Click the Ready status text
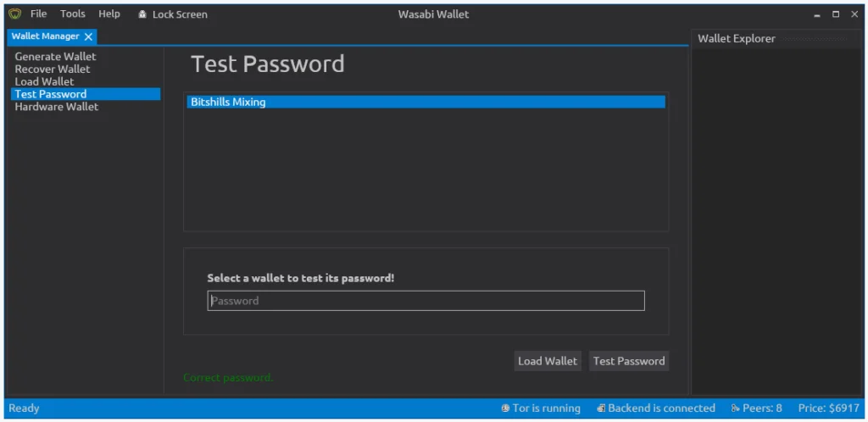 click(24, 408)
